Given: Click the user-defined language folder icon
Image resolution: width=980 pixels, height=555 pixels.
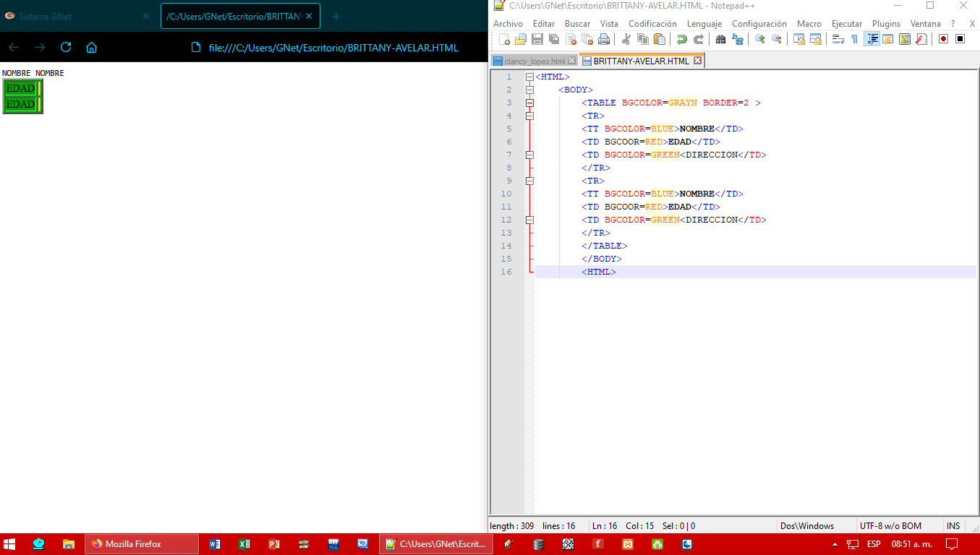Looking at the screenshot, I should pyautogui.click(x=887, y=39).
